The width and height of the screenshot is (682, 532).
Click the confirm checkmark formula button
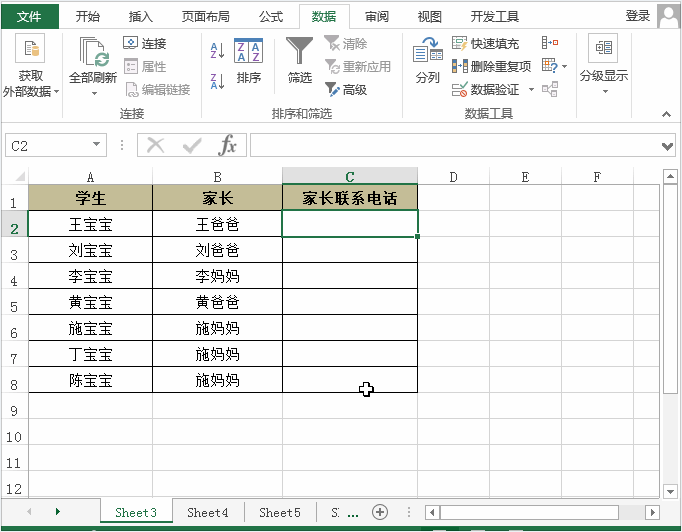point(192,145)
